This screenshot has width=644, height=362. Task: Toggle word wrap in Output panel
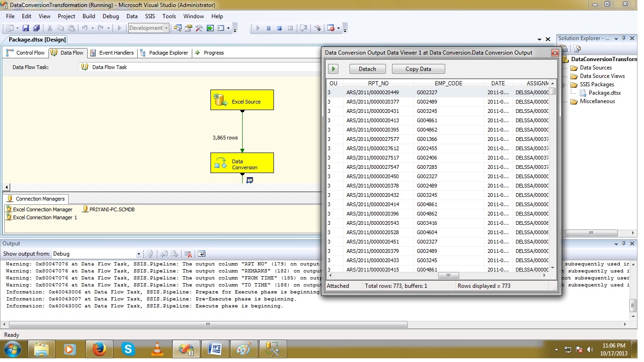pos(202,254)
